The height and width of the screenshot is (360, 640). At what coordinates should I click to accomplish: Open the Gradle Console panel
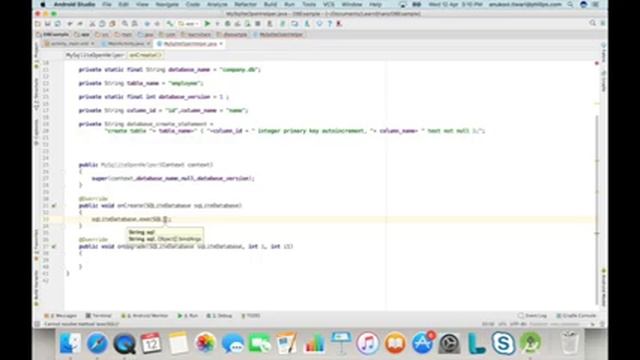point(576,316)
